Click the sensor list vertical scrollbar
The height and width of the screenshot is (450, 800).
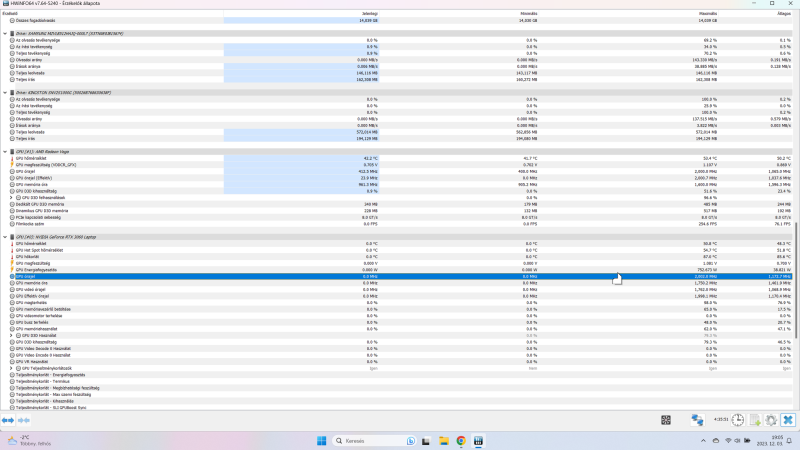(x=796, y=280)
